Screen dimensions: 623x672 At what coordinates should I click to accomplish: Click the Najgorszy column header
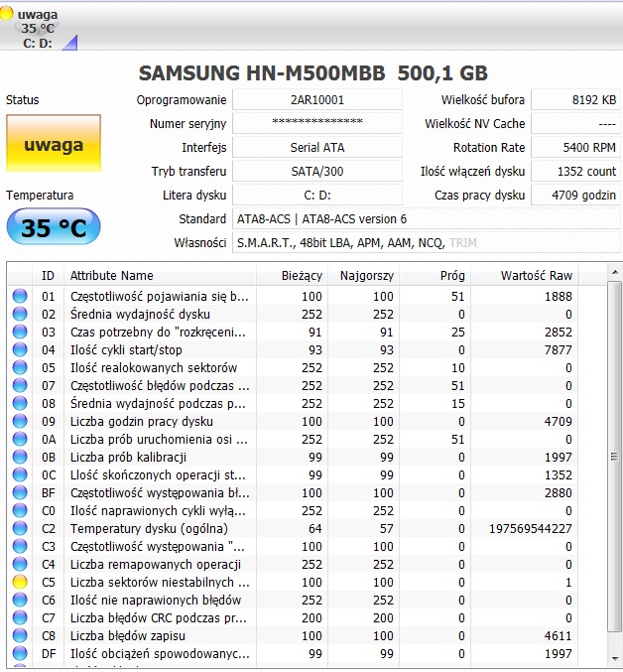pyautogui.click(x=363, y=275)
